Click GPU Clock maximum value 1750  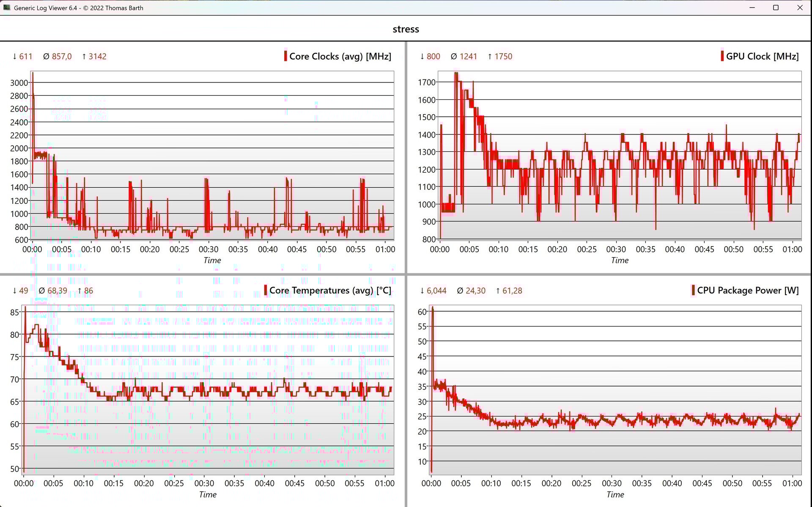[x=503, y=56]
